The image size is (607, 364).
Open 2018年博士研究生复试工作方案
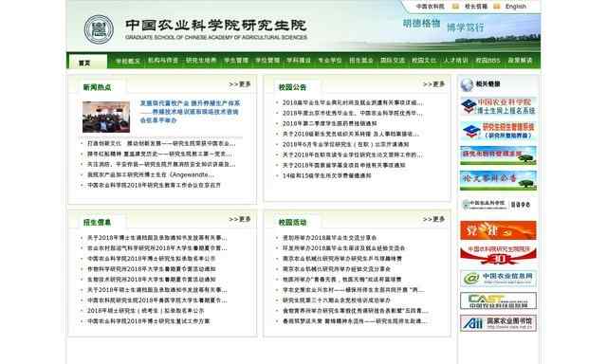(x=148, y=321)
